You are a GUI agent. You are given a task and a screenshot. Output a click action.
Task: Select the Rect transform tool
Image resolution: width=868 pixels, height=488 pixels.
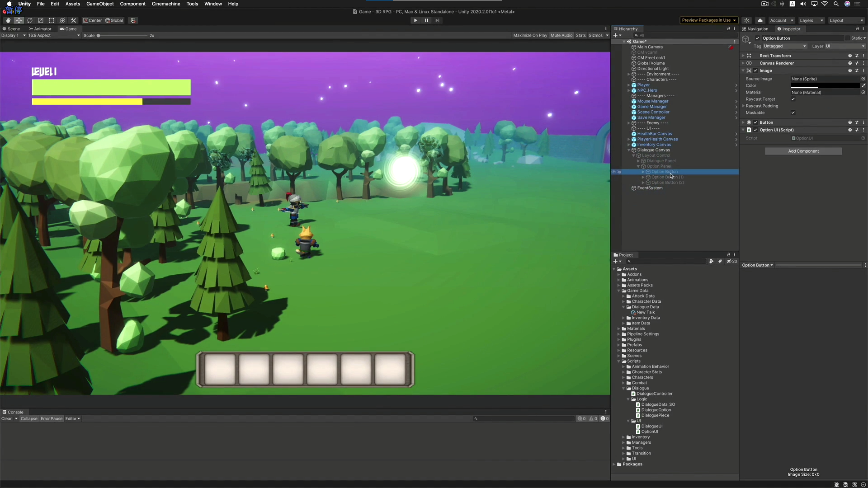coord(52,20)
